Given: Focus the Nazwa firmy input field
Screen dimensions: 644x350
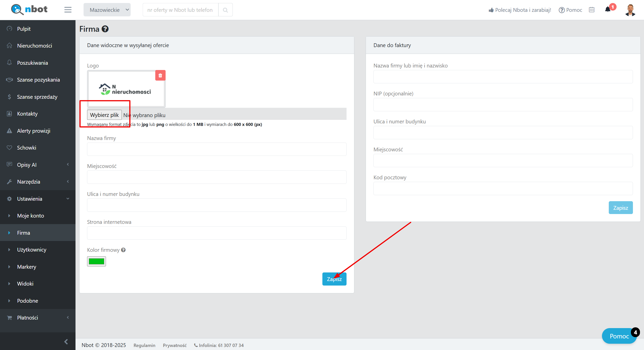Looking at the screenshot, I should [x=216, y=149].
